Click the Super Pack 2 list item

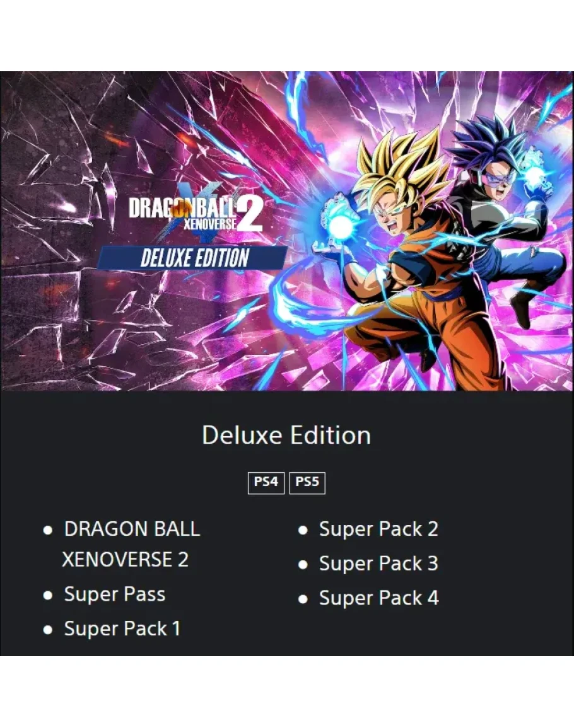[x=379, y=529]
